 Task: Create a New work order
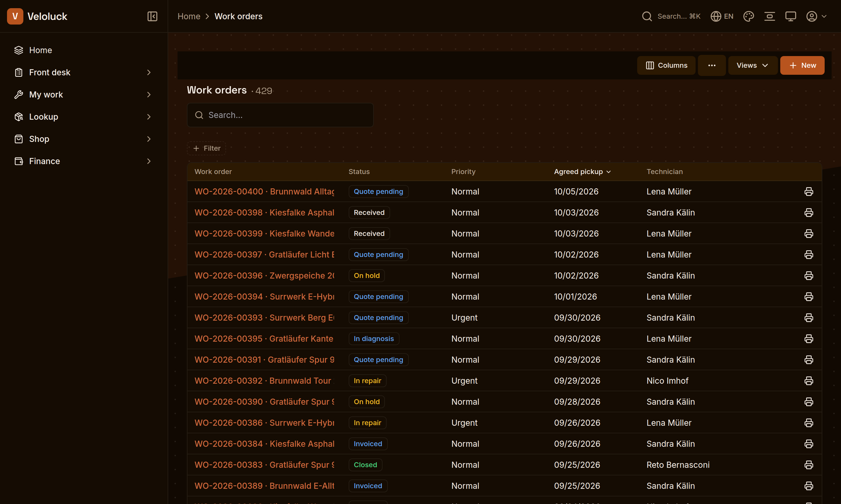(x=802, y=65)
